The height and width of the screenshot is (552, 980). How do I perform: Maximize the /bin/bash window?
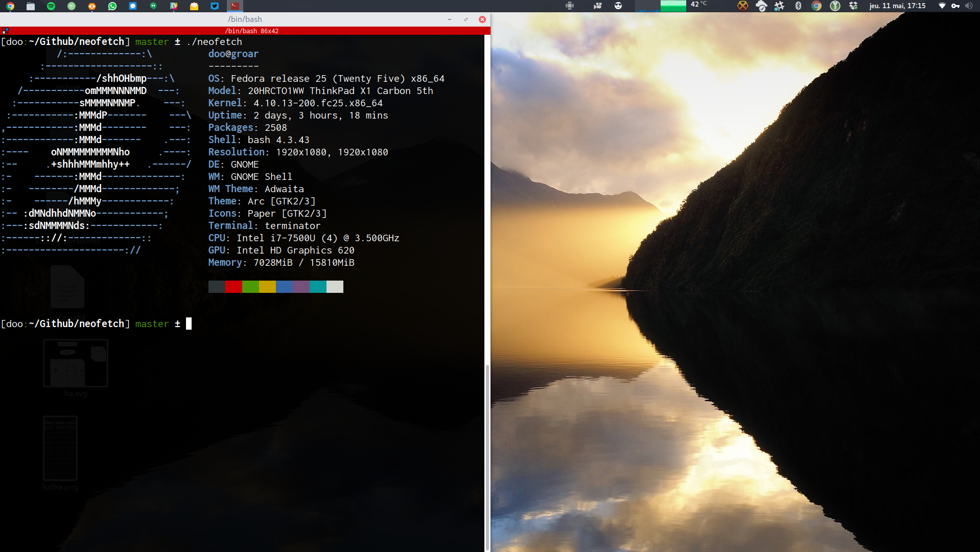click(466, 19)
